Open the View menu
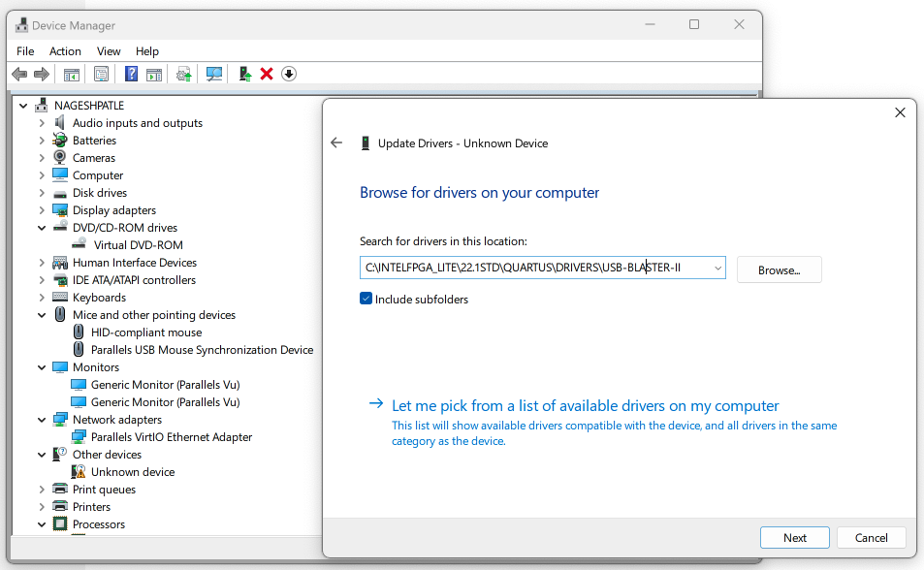 tap(109, 51)
